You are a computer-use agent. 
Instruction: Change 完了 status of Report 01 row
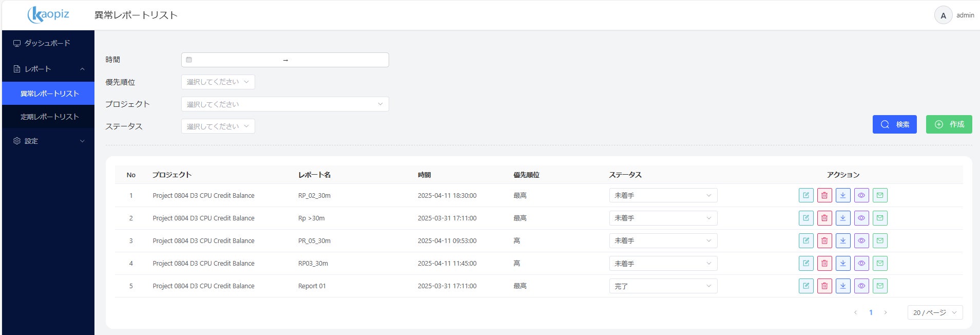point(663,286)
